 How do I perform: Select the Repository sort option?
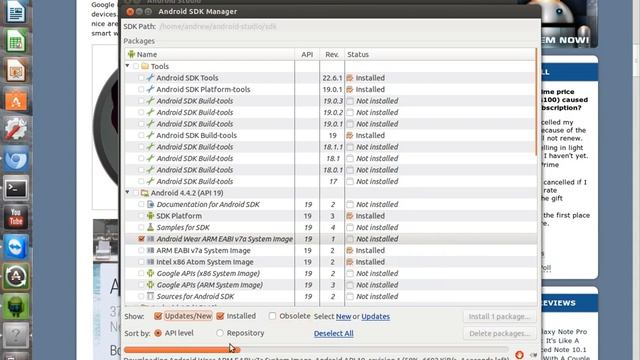[220, 333]
